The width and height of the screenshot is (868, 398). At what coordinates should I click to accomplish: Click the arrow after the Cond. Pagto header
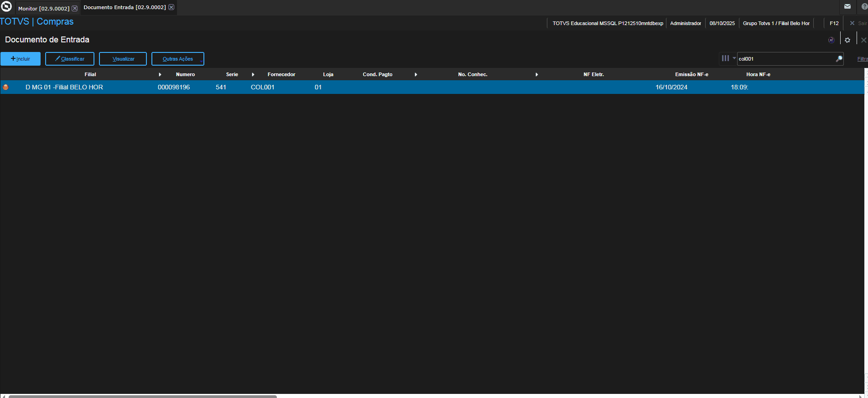(416, 74)
